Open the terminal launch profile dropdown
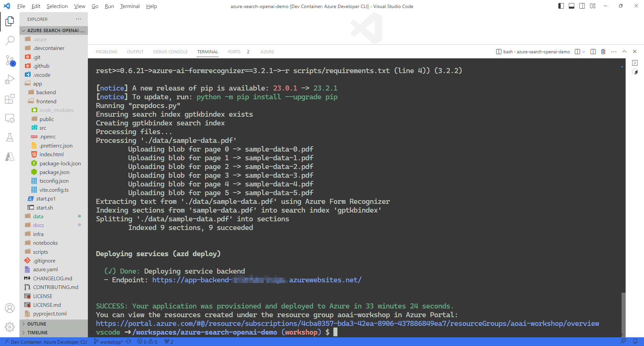The image size is (644, 346). 584,52
